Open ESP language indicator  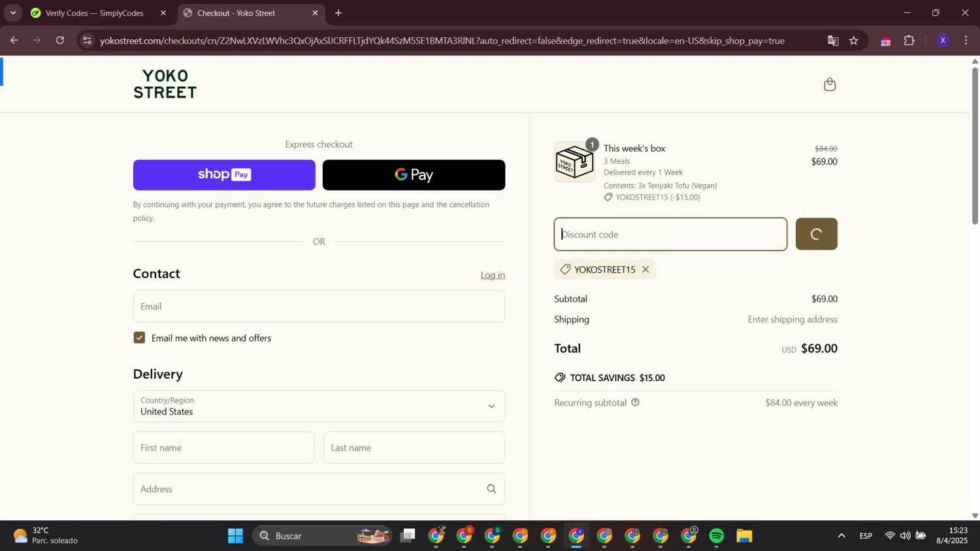coord(866,536)
